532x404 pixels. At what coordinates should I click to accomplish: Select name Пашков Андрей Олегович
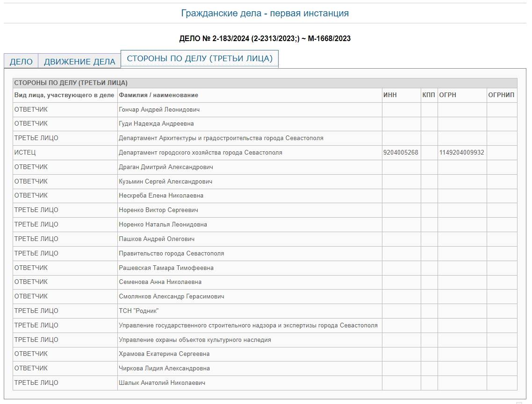point(157,239)
